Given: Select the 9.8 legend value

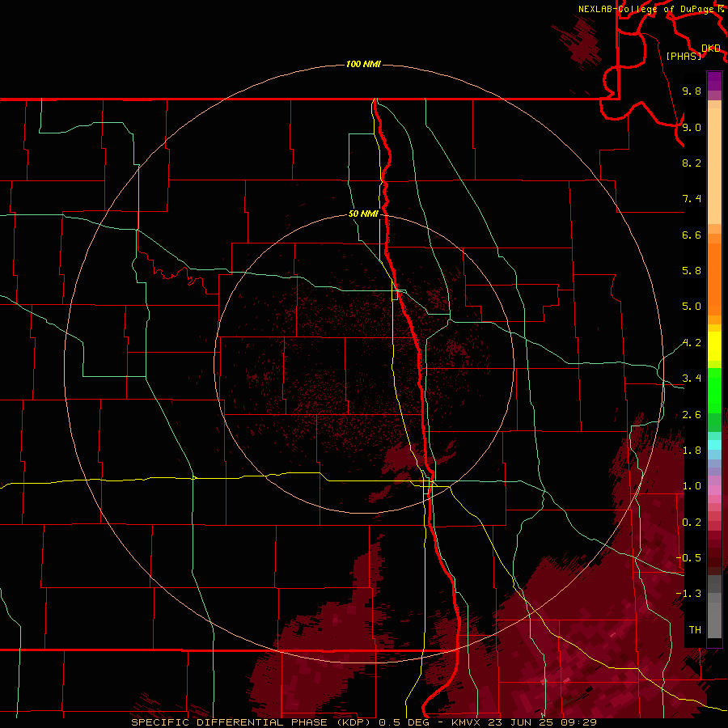Looking at the screenshot, I should [692, 91].
